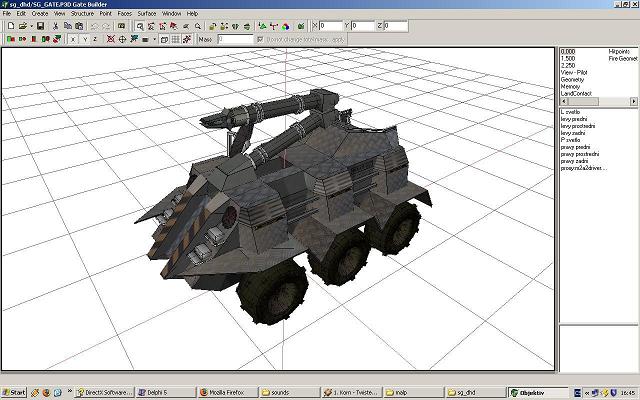Viewport: 640px width, 400px height.
Task: Open the sounds folder taskbar button
Action: [289, 392]
